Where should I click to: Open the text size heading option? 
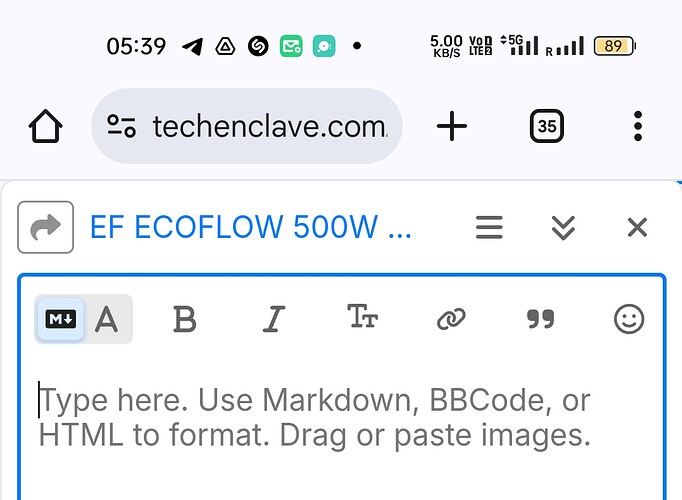pyautogui.click(x=362, y=316)
